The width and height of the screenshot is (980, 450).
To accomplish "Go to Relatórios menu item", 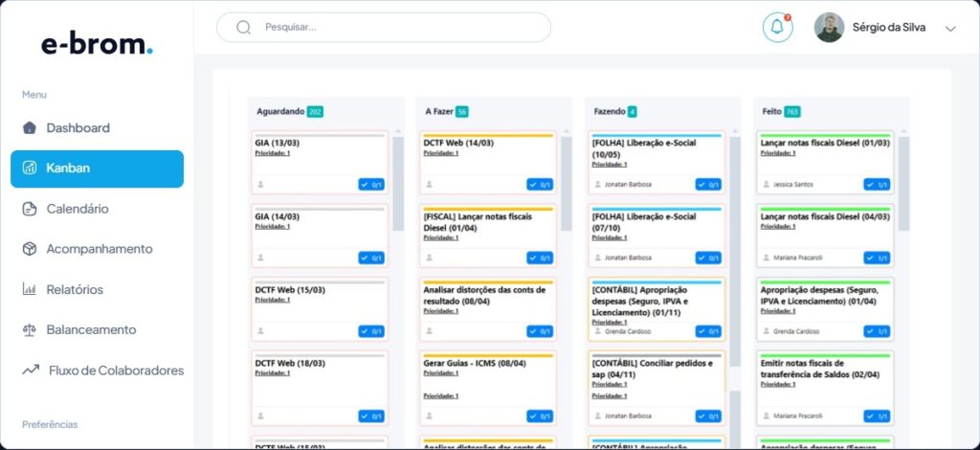I will pyautogui.click(x=75, y=289).
